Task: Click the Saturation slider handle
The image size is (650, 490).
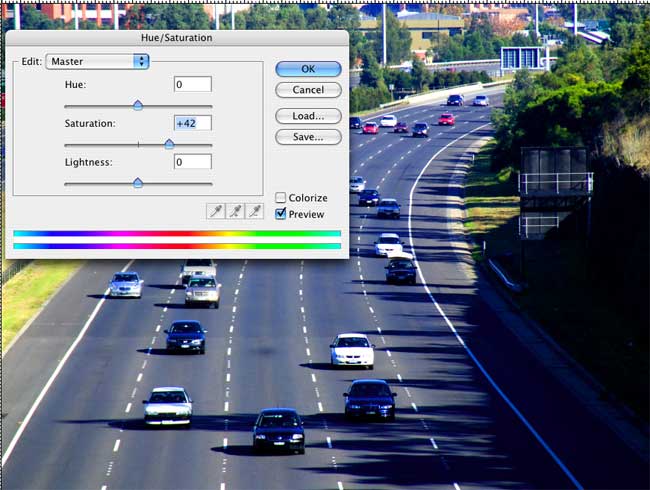Action: coord(169,144)
